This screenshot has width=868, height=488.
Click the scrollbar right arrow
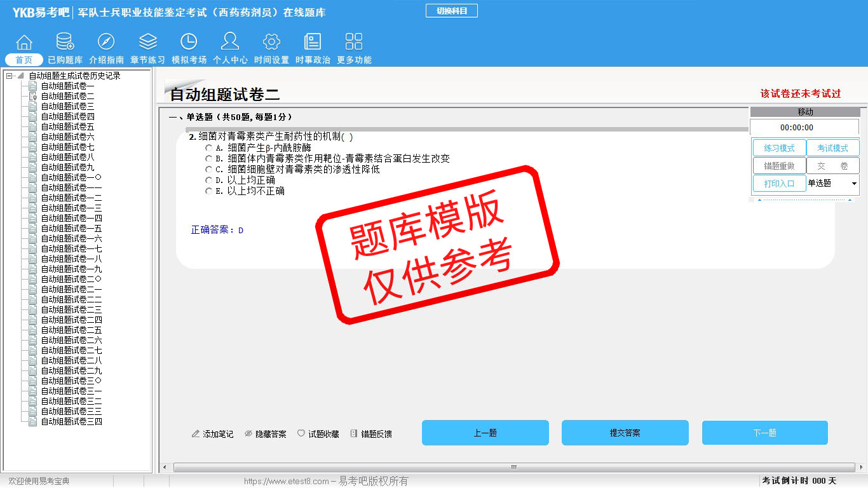coord(862,468)
